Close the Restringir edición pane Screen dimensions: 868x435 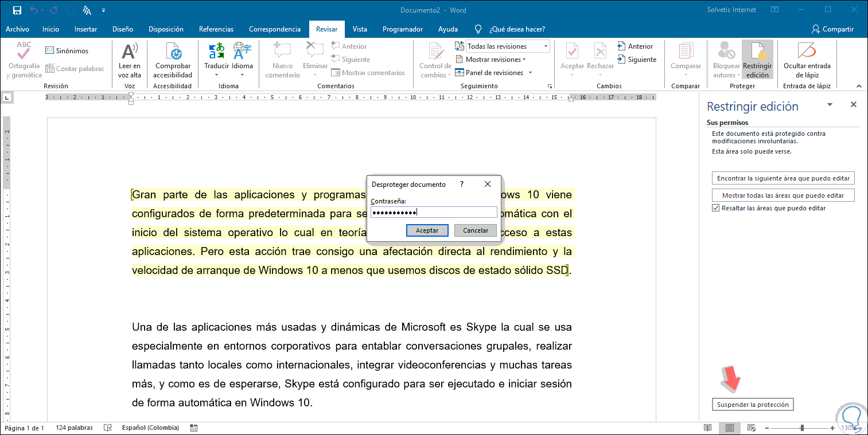click(854, 105)
